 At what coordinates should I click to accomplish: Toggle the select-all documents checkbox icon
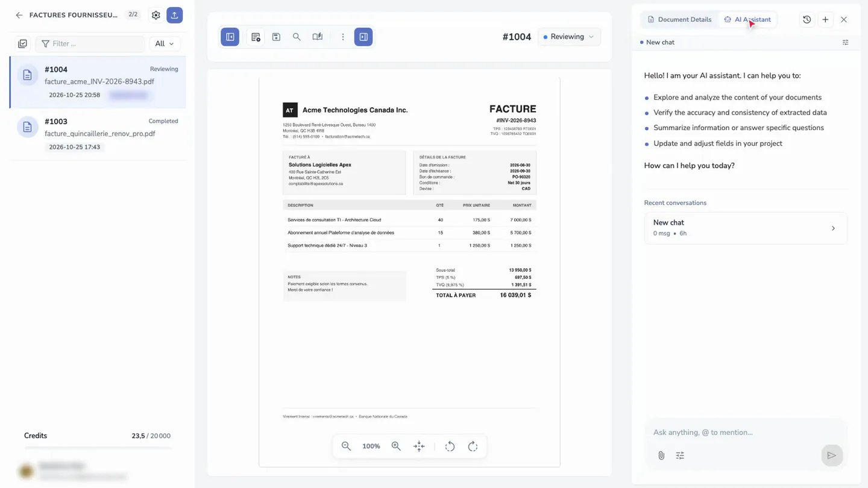(x=22, y=43)
